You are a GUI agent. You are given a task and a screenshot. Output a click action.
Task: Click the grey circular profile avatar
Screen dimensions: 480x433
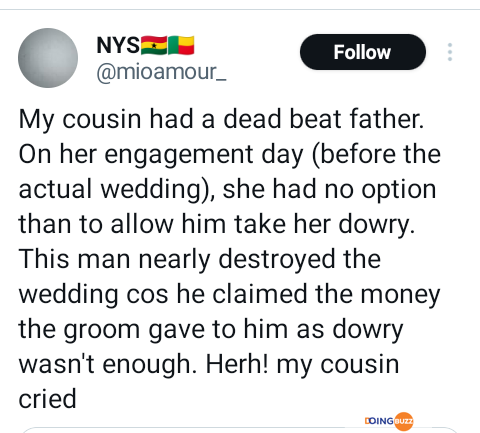[x=48, y=58]
